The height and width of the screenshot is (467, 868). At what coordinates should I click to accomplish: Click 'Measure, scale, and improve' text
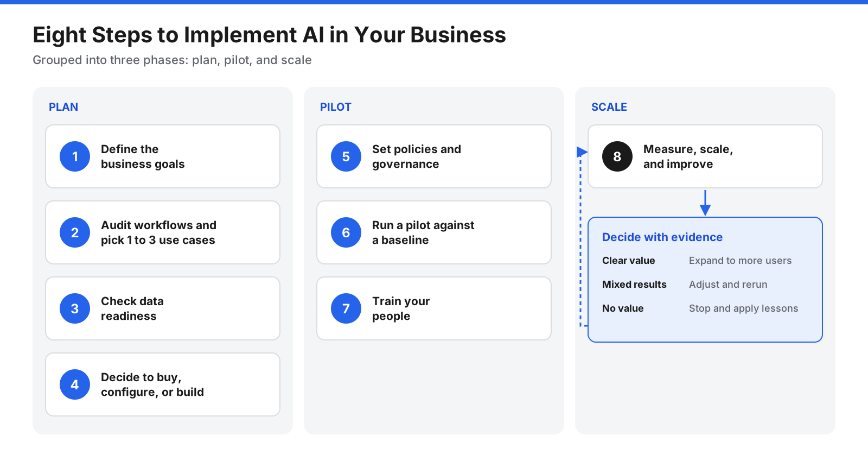point(688,156)
